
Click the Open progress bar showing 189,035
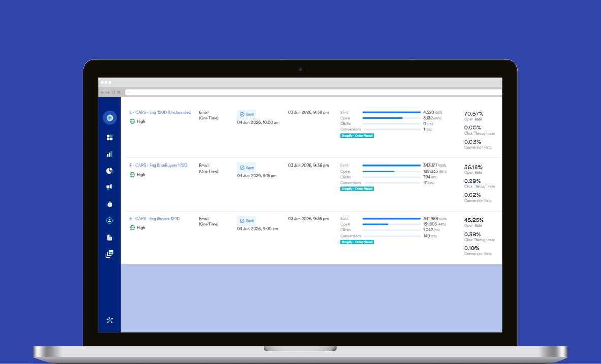click(x=391, y=171)
